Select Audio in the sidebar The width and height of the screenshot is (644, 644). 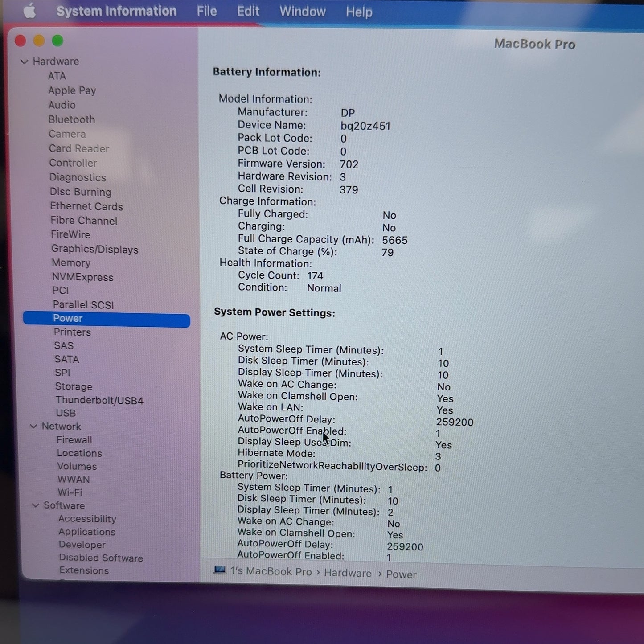[x=62, y=105]
